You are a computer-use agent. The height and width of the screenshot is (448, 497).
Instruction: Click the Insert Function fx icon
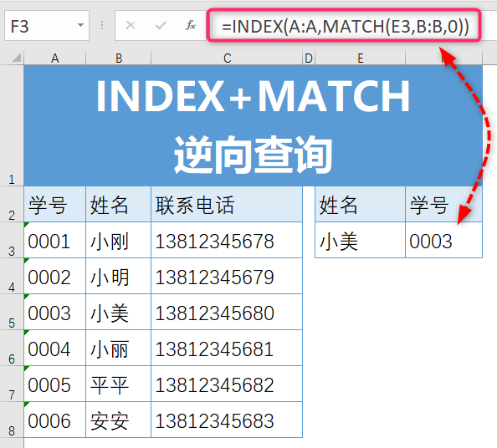[x=191, y=25]
